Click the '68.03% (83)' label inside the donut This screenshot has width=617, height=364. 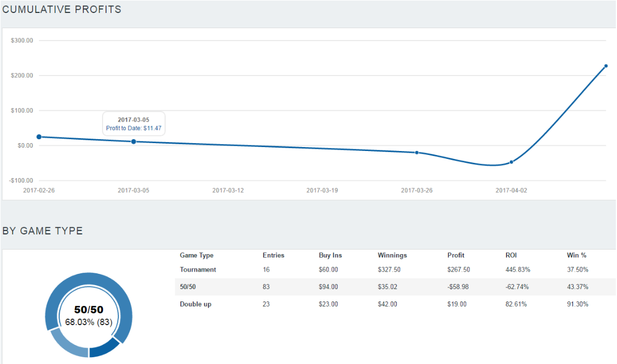(x=89, y=322)
